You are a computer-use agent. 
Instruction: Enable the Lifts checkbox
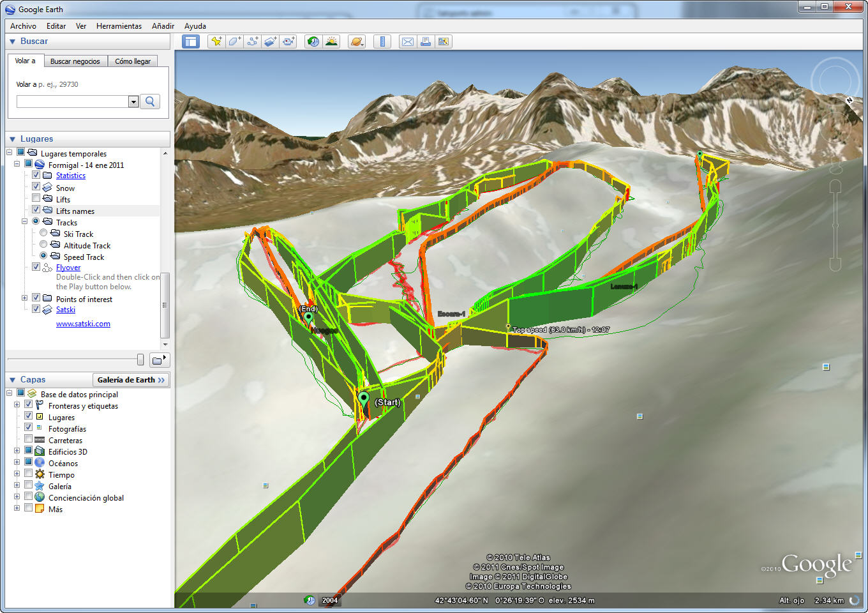click(x=36, y=198)
